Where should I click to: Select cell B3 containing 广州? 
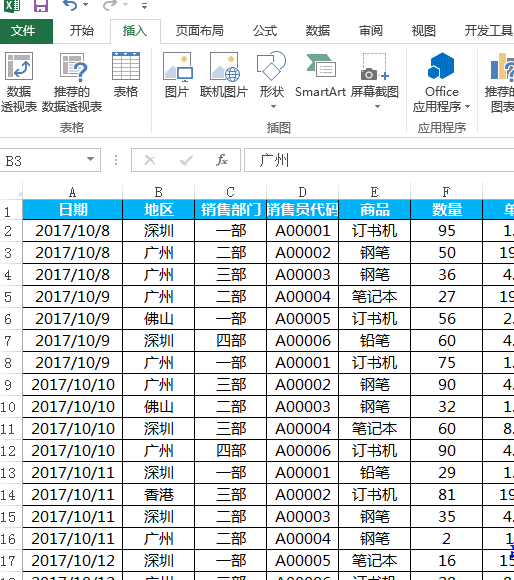pyautogui.click(x=158, y=253)
